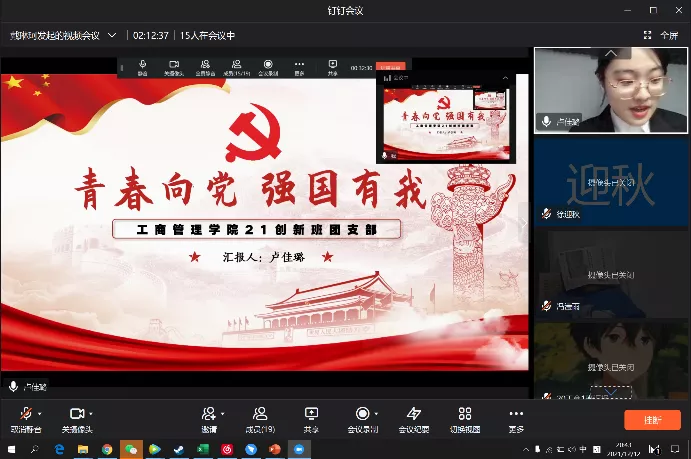
Task: Open PowerPoint from taskbar
Action: tap(275, 449)
